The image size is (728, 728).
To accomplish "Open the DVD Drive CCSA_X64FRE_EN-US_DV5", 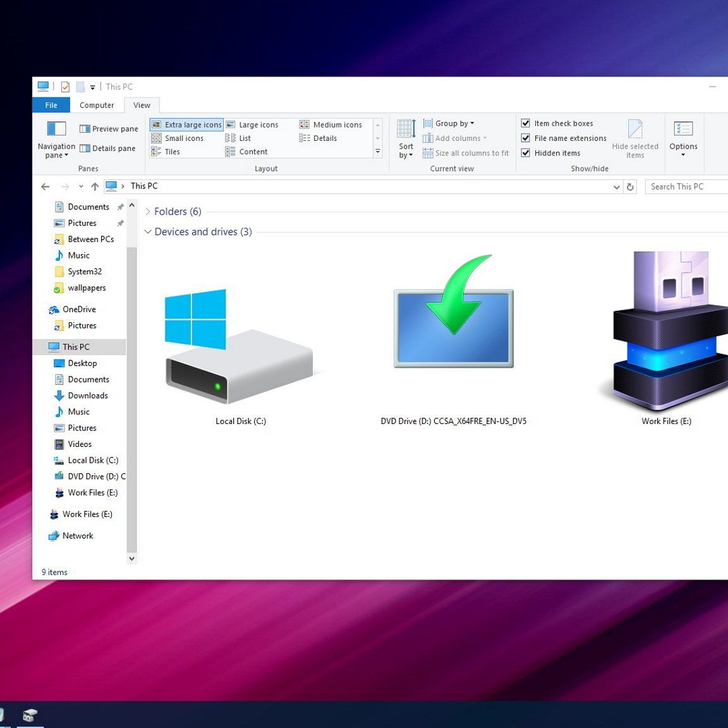I will (452, 327).
